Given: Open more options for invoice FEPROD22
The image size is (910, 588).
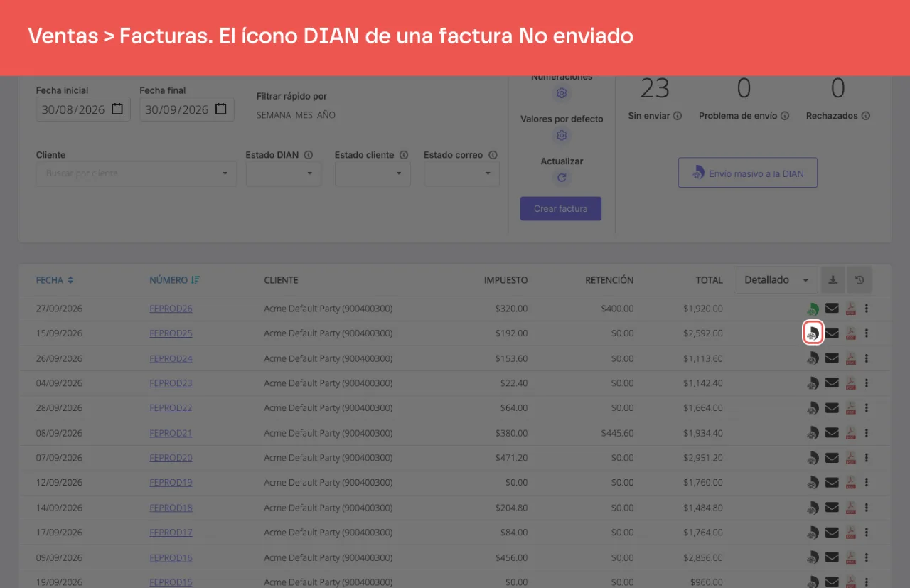Looking at the screenshot, I should coord(867,408).
